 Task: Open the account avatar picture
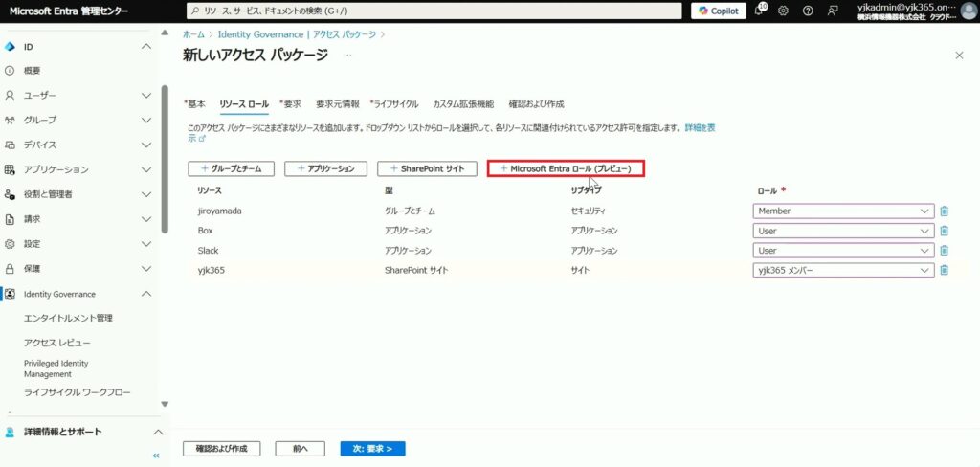click(967, 11)
